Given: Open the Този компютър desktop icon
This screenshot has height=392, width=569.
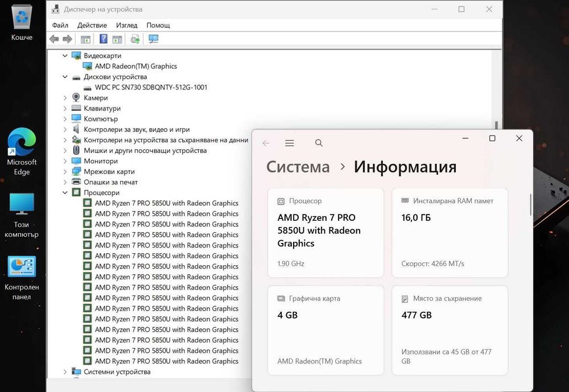Looking at the screenshot, I should click(22, 216).
